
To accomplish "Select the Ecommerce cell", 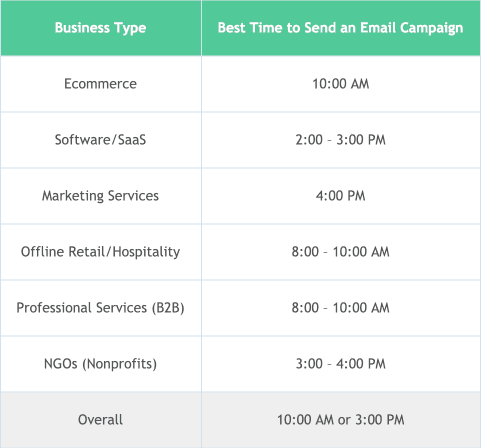I will [x=101, y=84].
